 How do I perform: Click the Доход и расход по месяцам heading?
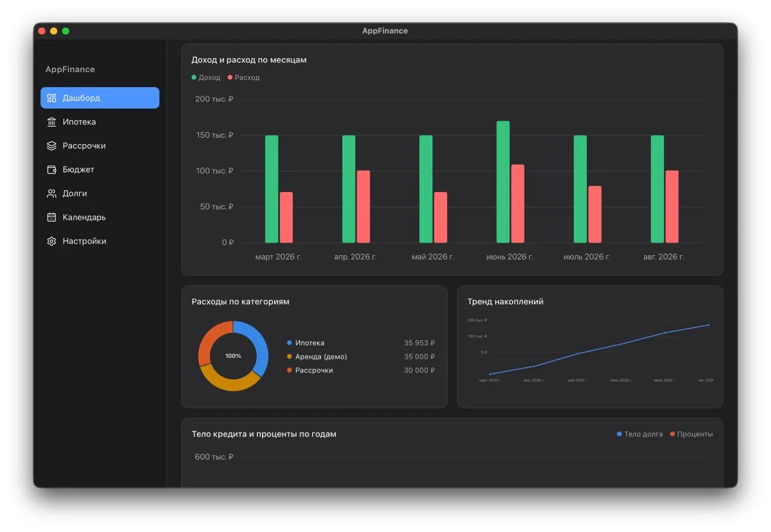(x=249, y=60)
